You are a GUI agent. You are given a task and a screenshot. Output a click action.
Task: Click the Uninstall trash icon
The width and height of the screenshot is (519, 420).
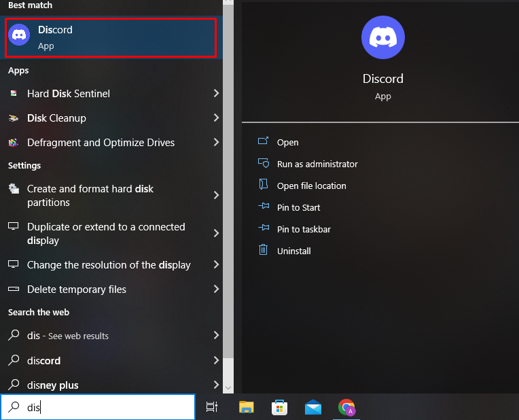[263, 249]
